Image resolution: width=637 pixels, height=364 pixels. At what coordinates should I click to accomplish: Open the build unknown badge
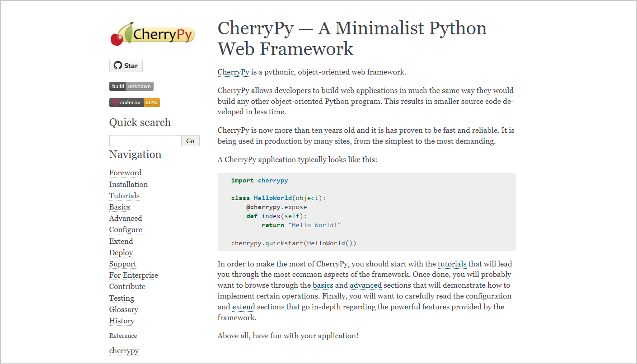coord(131,86)
